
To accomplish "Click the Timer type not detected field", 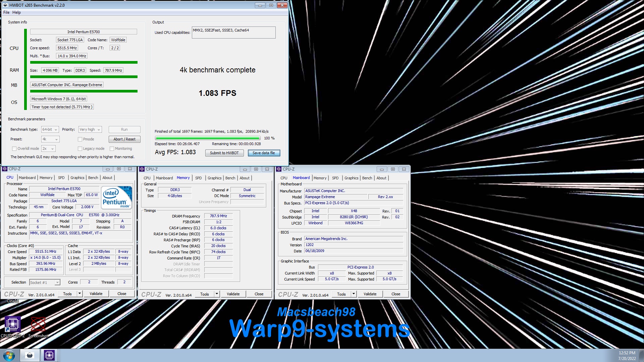I will tap(62, 107).
